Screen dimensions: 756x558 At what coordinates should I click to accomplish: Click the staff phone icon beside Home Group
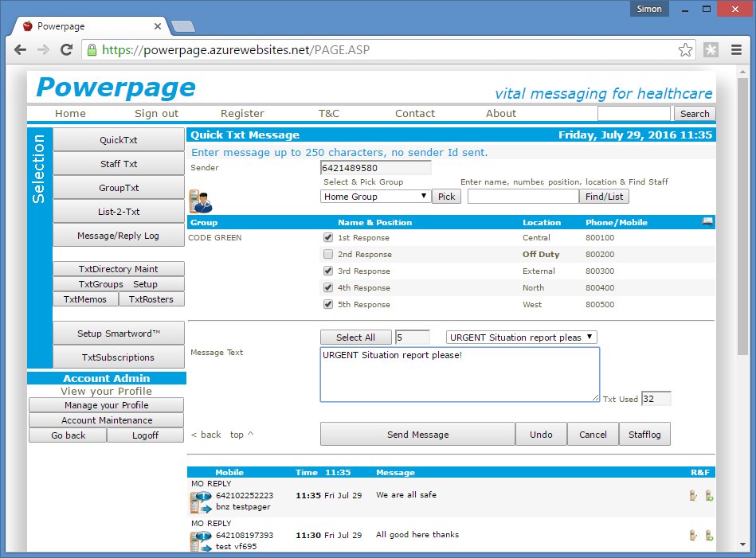(199, 201)
